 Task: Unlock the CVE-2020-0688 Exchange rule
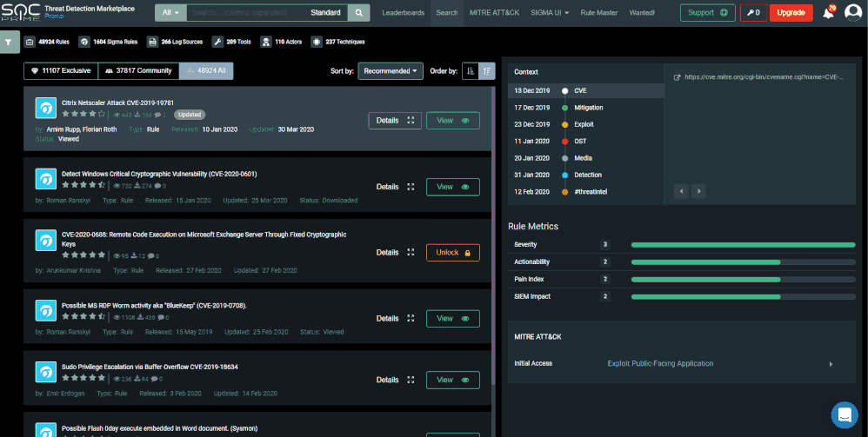[453, 252]
